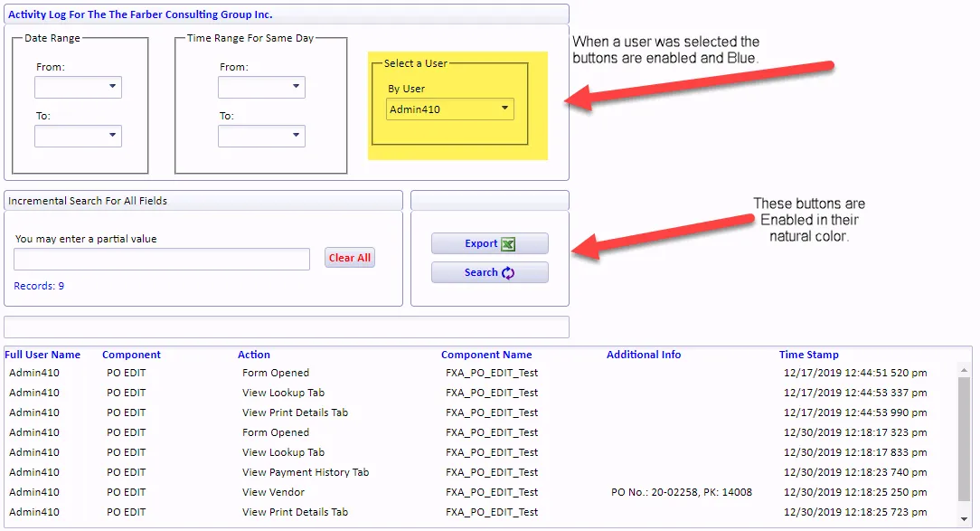The width and height of the screenshot is (980, 531).
Task: Click the Additional Info column header
Action: click(644, 355)
